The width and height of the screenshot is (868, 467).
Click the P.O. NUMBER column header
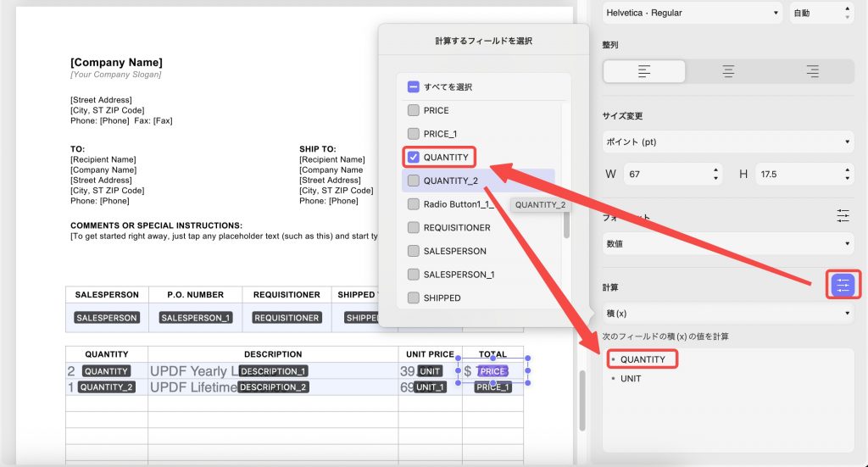pos(196,294)
